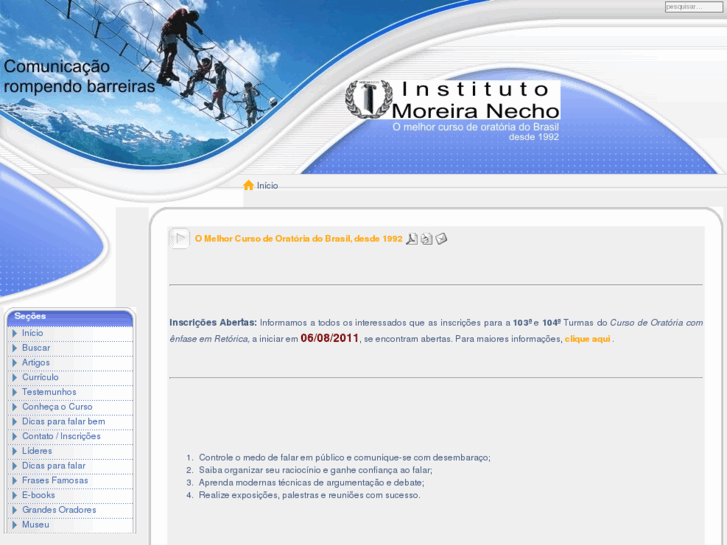The width and height of the screenshot is (727, 545).
Task: Open Contato / Inscrições menu item
Action: click(61, 436)
